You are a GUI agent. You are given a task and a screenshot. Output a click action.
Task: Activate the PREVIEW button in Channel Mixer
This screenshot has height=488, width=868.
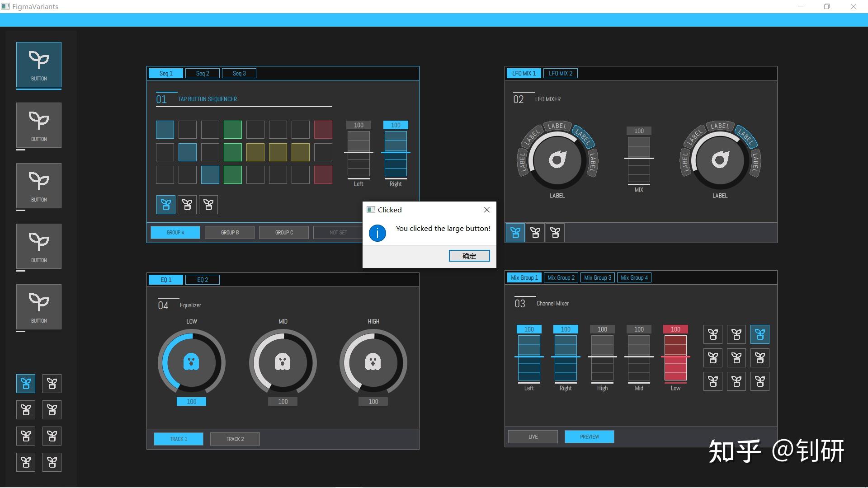pos(589,436)
